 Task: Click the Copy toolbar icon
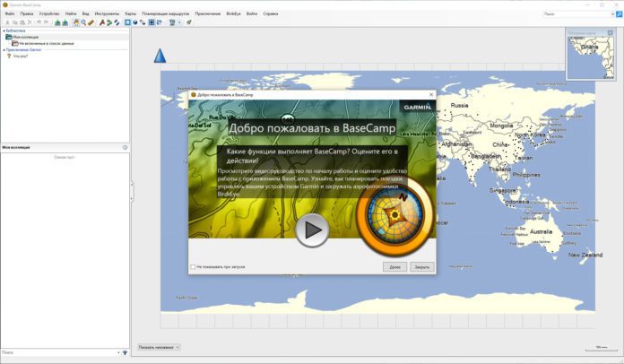[x=15, y=22]
